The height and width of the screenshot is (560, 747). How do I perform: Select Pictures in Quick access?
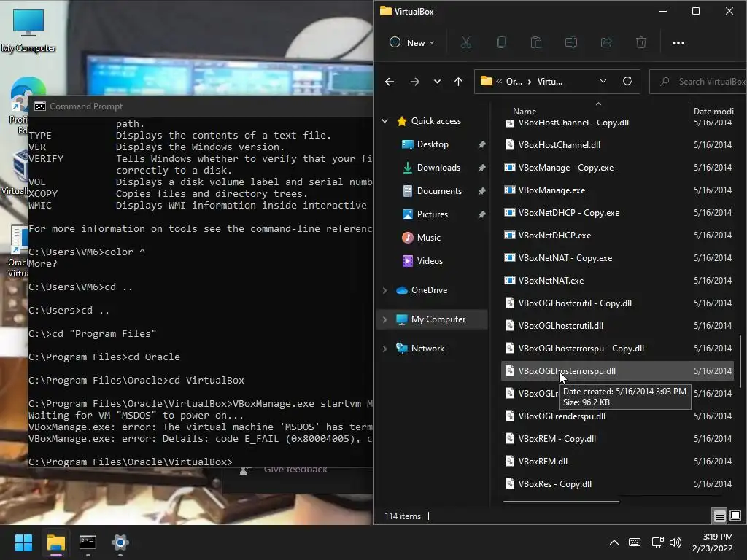(432, 214)
